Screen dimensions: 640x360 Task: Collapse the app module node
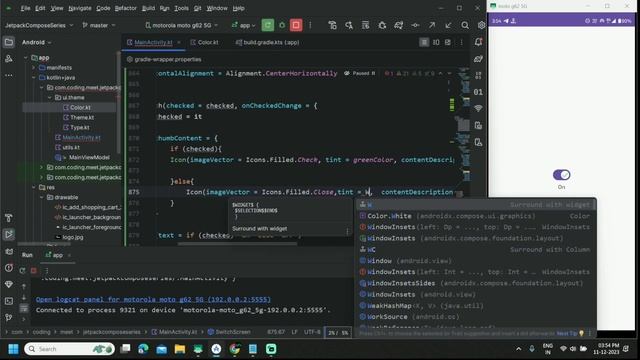click(x=26, y=58)
